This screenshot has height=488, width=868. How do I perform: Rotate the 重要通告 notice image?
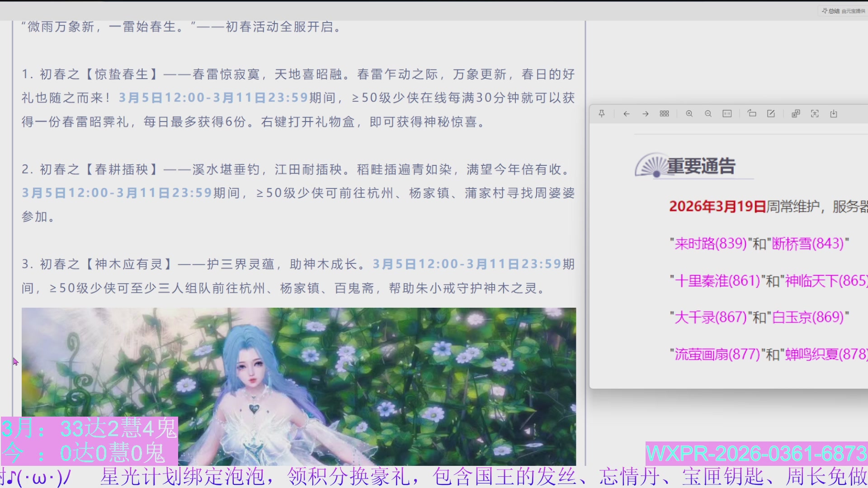point(752,113)
